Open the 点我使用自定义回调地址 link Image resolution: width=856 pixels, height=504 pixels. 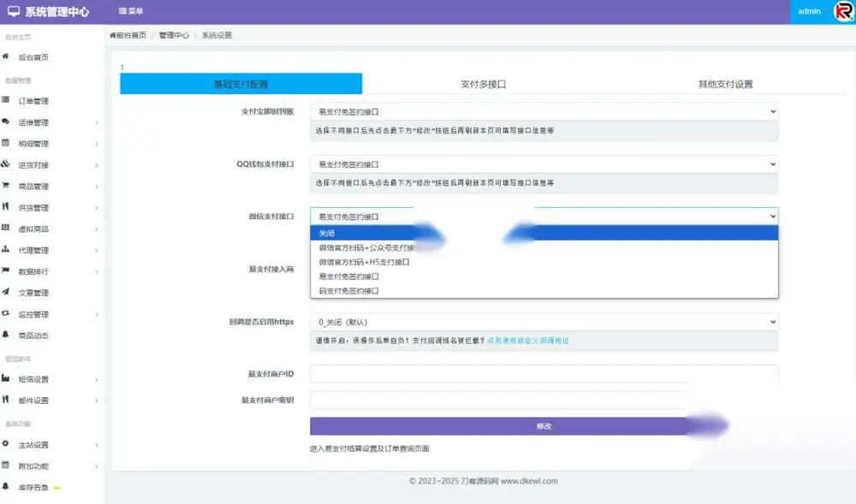(x=528, y=341)
